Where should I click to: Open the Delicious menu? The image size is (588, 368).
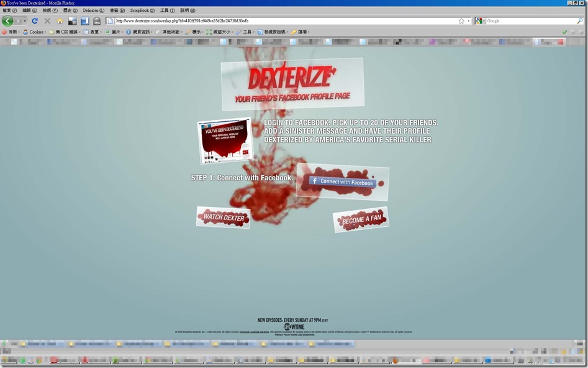click(x=93, y=10)
